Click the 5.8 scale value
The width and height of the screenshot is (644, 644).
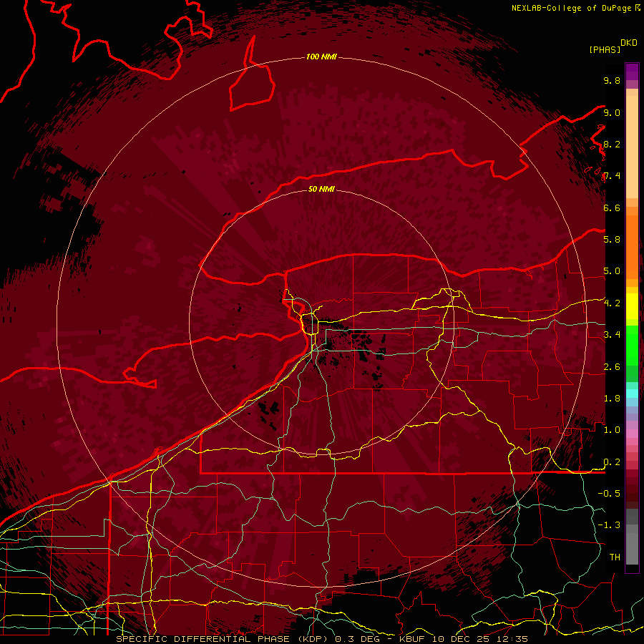tap(612, 240)
